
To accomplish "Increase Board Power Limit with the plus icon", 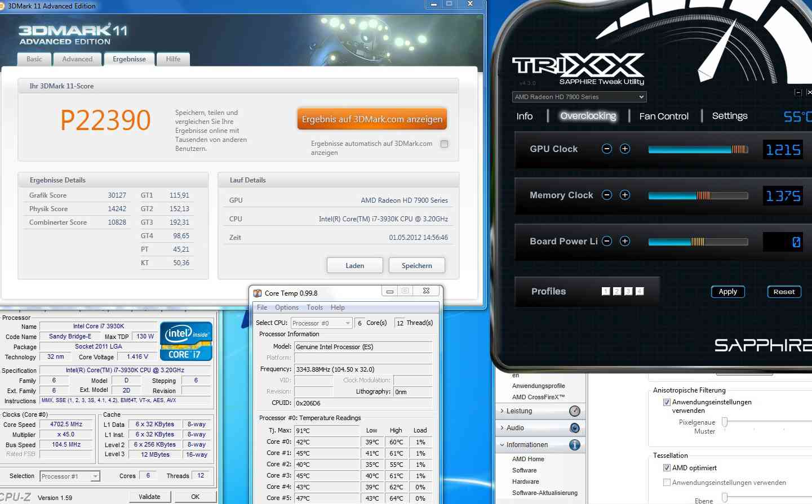I will click(625, 241).
